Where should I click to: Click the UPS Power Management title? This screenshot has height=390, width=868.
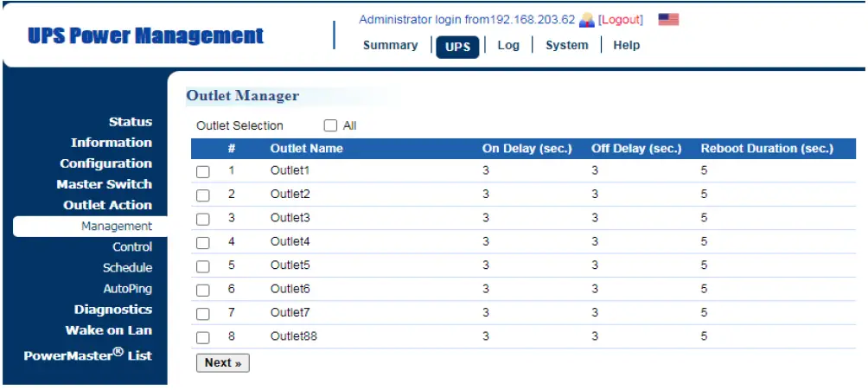pos(145,36)
